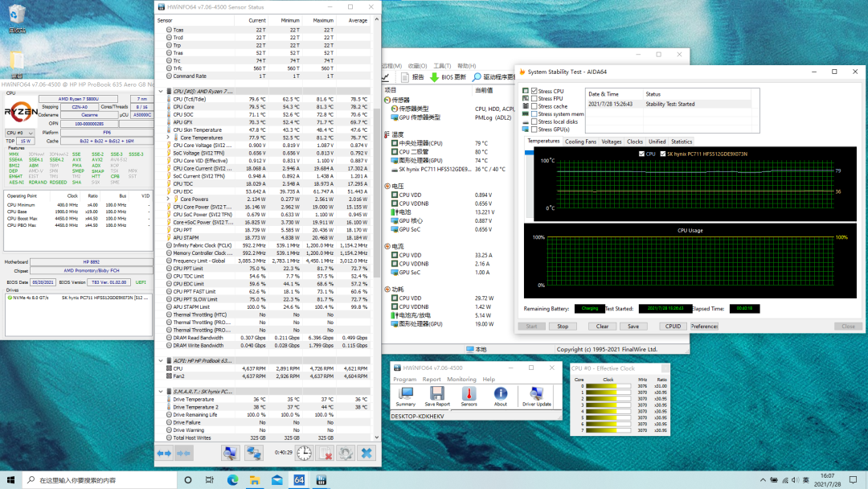The image size is (868, 489).
Task: Open the Sensors thermometer icon
Action: pyautogui.click(x=469, y=395)
